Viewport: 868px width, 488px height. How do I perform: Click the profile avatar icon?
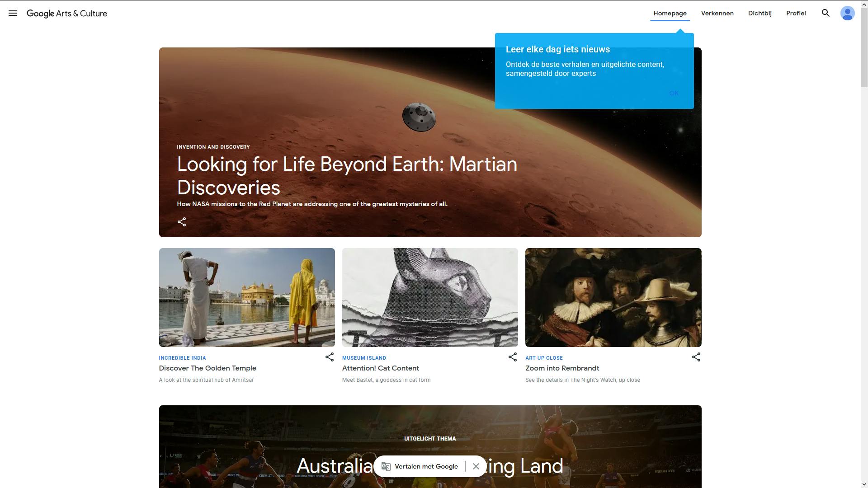coord(848,13)
